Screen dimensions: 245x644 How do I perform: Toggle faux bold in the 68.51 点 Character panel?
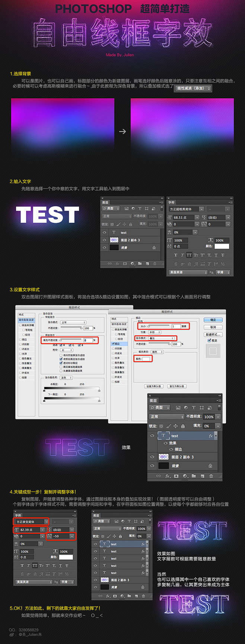176,255
